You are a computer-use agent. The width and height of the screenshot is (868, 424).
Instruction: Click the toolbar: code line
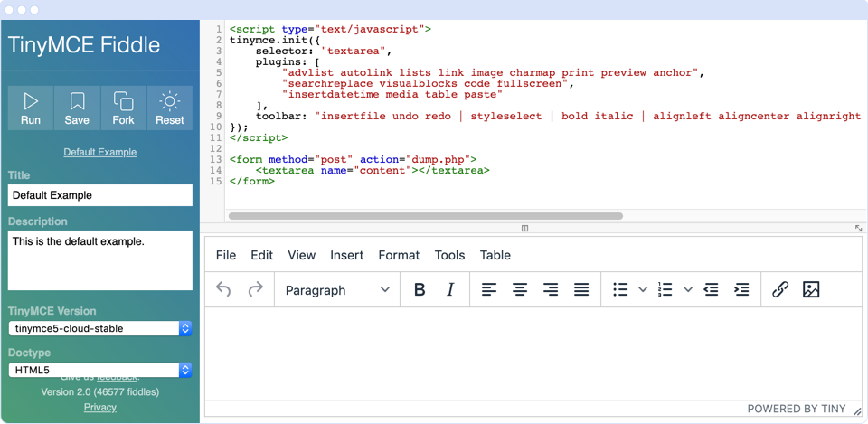(559, 117)
